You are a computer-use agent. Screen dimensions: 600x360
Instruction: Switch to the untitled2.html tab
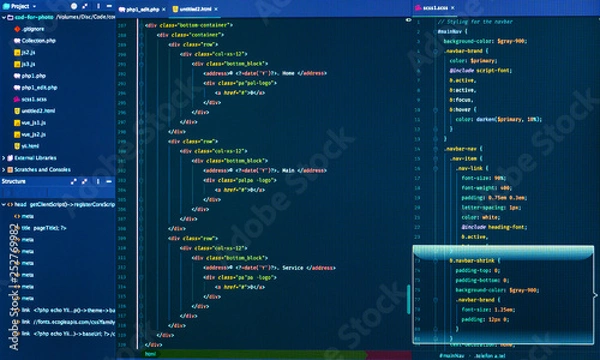[x=195, y=9]
